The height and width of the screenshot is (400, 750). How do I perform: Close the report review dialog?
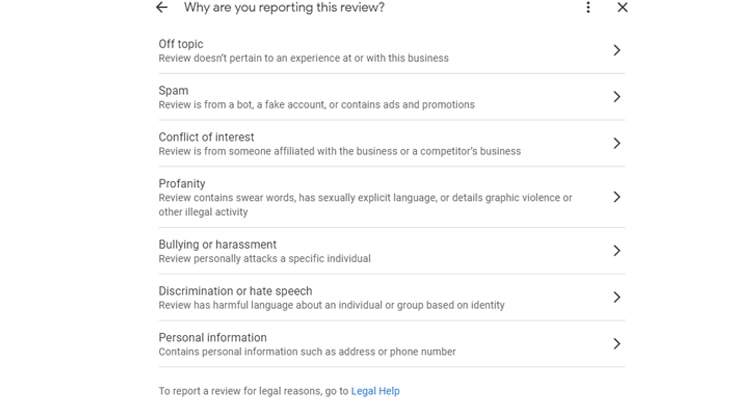click(622, 8)
